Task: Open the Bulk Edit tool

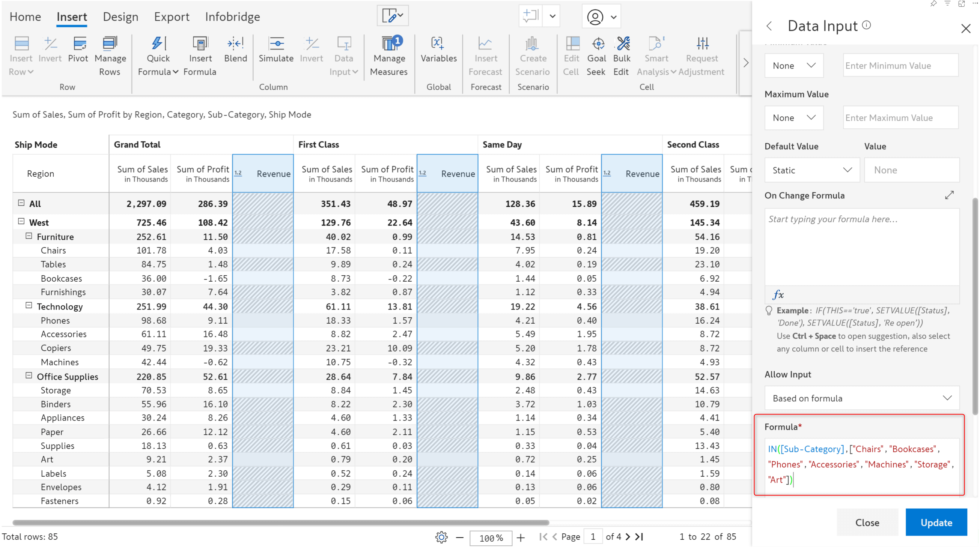Action: pyautogui.click(x=622, y=56)
